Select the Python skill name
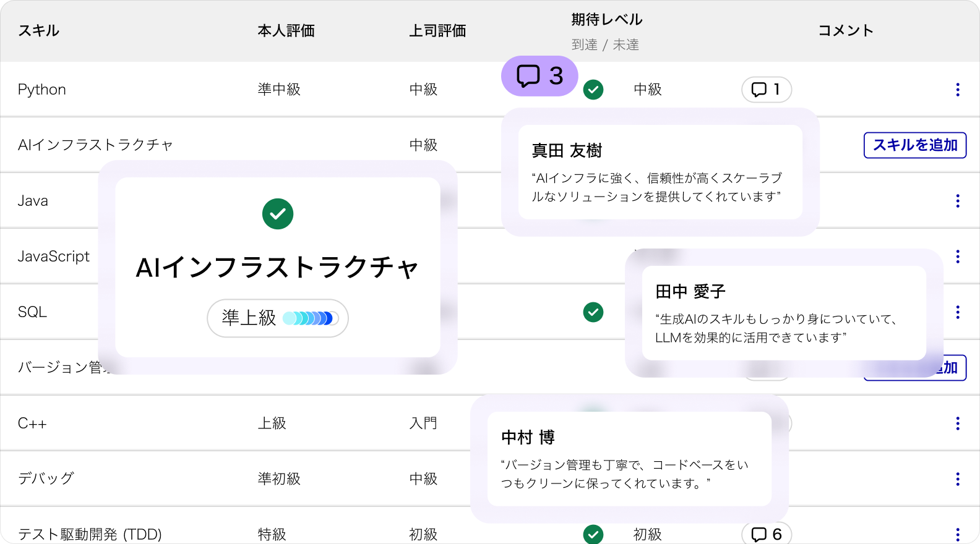This screenshot has width=980, height=544. (x=42, y=90)
